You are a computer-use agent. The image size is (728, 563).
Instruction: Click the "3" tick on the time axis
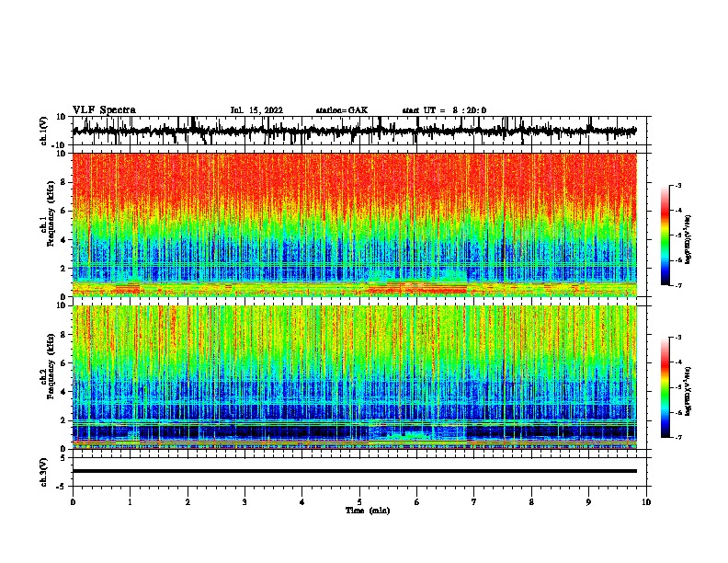pyautogui.click(x=245, y=502)
